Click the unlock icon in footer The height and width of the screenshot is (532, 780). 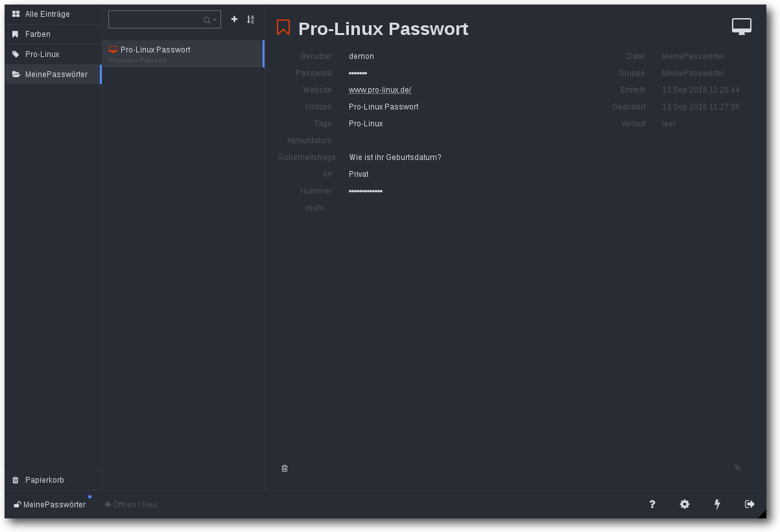click(x=18, y=504)
